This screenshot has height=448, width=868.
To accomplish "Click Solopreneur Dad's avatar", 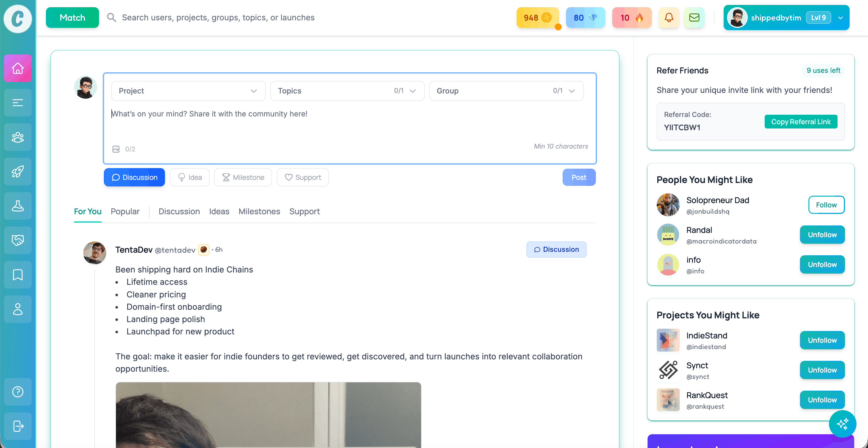I will click(668, 205).
